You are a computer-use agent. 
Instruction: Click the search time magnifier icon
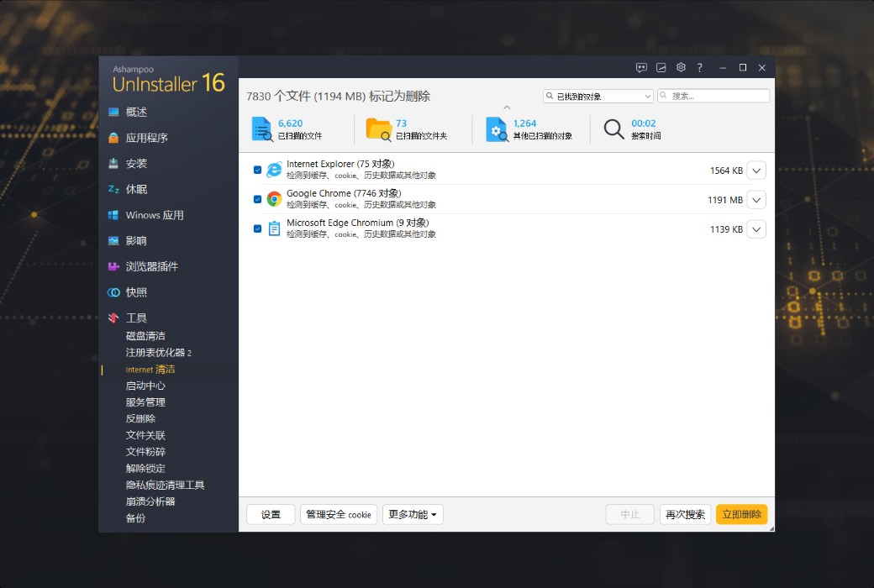tap(613, 129)
